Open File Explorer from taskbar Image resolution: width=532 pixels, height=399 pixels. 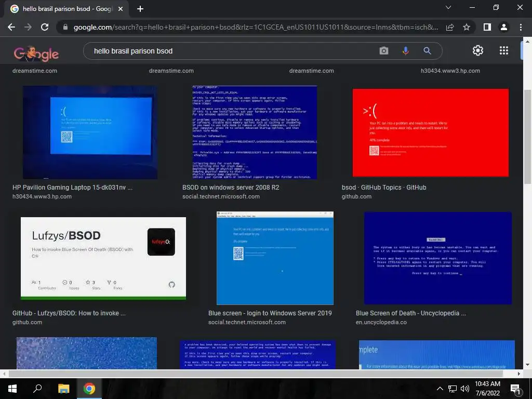63,389
